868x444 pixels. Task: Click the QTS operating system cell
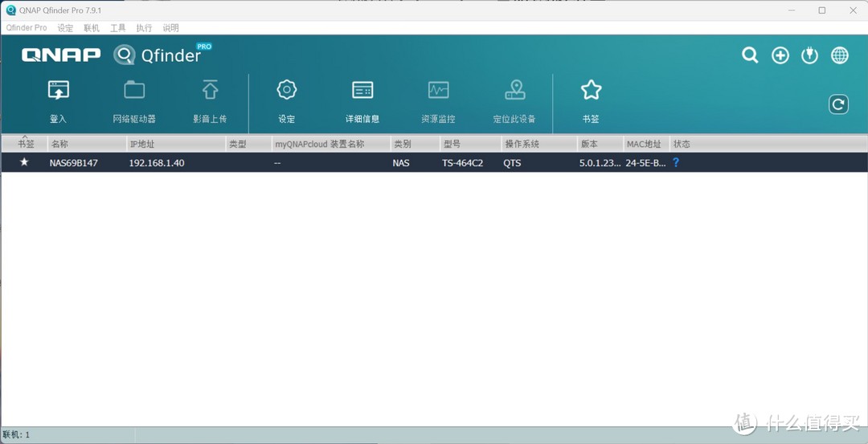tap(512, 163)
